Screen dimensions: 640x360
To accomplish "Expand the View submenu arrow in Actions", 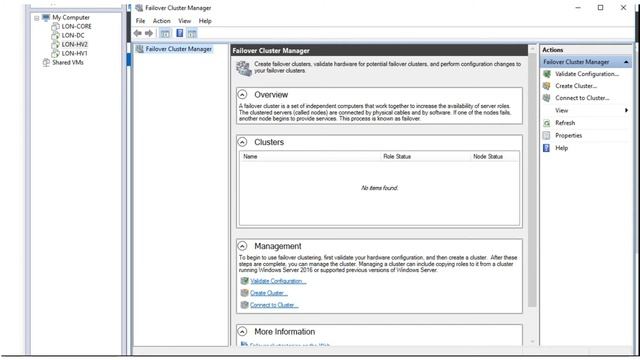I will tap(626, 110).
